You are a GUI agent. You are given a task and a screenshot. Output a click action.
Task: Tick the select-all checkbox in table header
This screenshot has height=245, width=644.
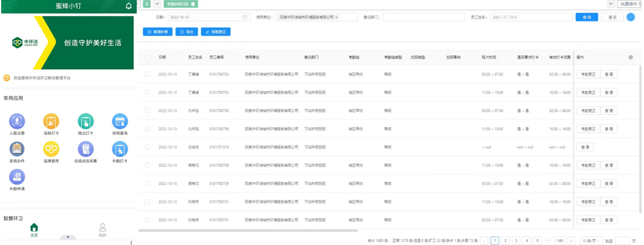coord(147,57)
